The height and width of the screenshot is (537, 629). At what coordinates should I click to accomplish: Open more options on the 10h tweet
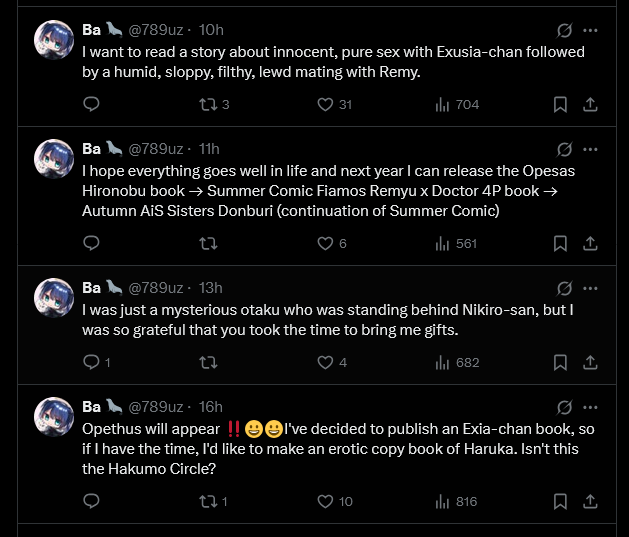[x=590, y=30]
